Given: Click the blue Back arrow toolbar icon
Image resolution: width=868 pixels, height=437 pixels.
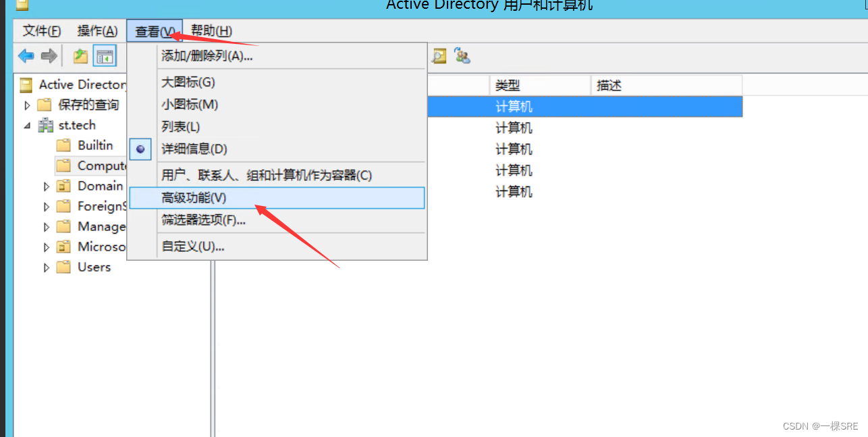Looking at the screenshot, I should coord(26,56).
